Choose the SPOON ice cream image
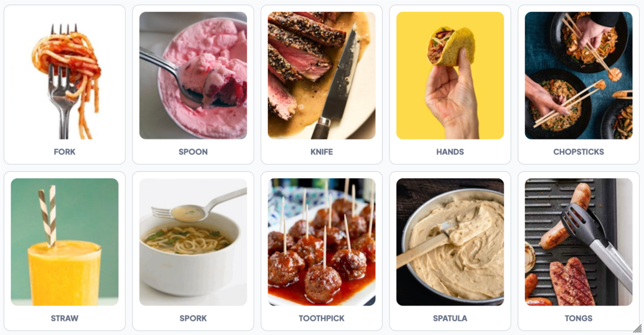Screen dimensions: 644x335 point(193,75)
